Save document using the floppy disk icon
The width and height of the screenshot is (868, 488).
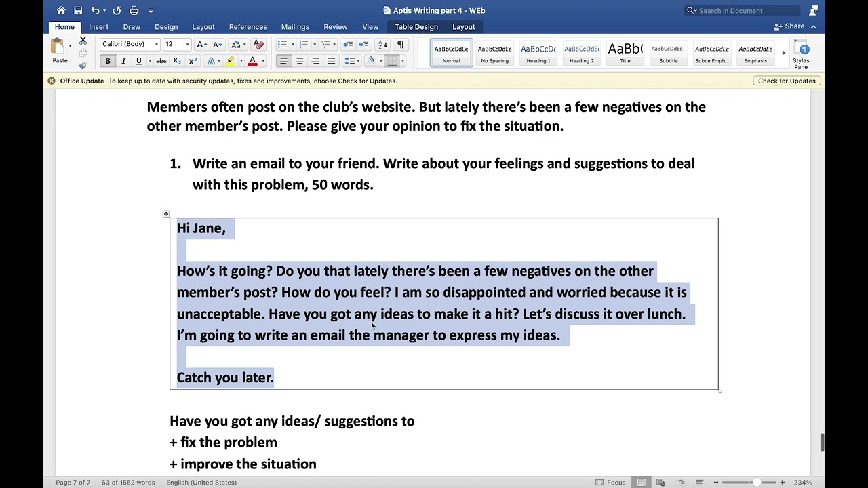pyautogui.click(x=78, y=10)
